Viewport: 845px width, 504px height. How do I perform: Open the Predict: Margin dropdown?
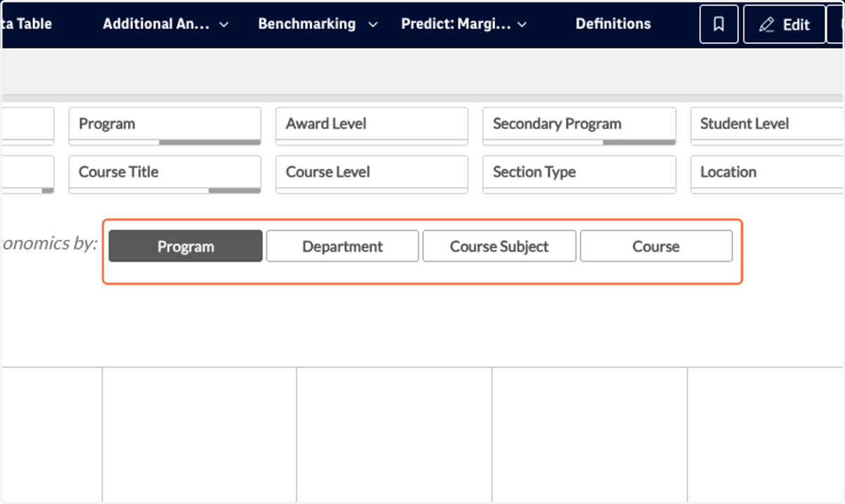[464, 24]
